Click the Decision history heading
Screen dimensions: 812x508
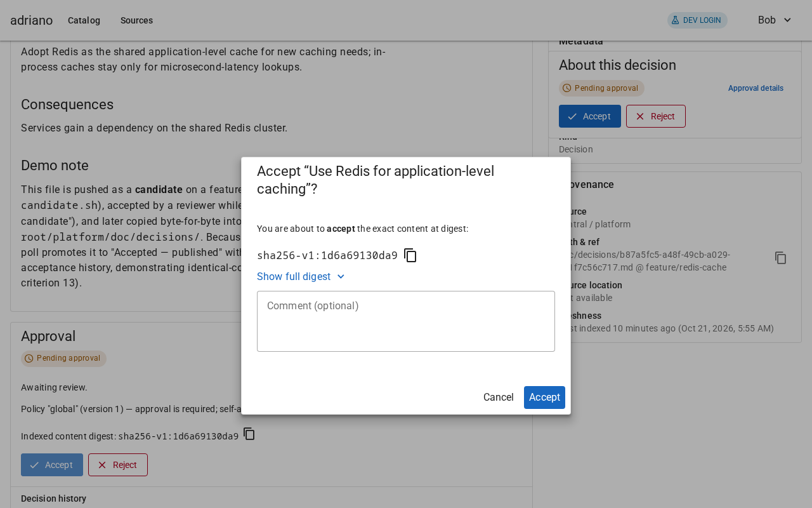53,498
